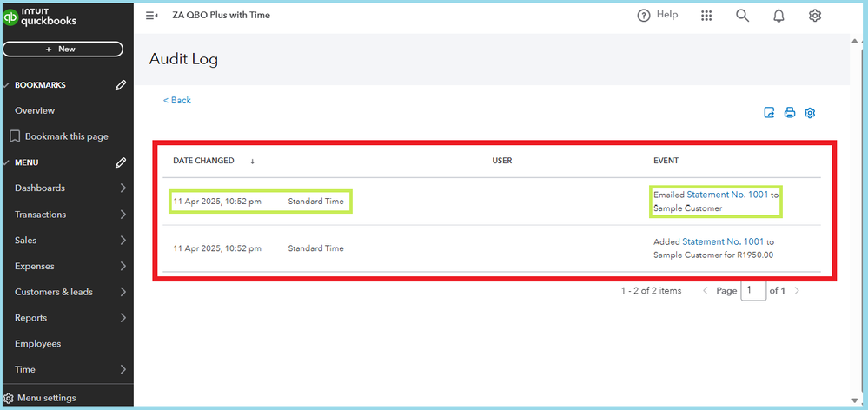
Task: Click the 1 - 2 of 2 items text
Action: [651, 290]
